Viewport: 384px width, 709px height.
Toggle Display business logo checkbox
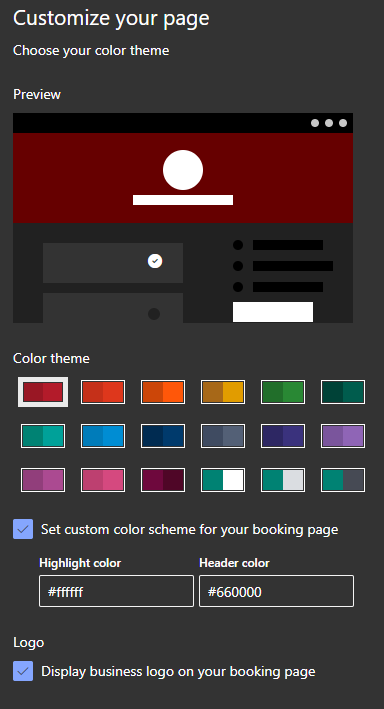coord(23,671)
